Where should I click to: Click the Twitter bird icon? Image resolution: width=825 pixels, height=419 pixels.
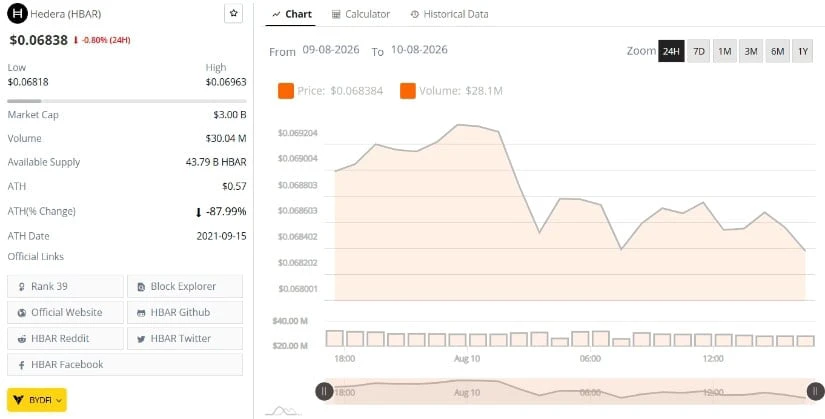[141, 339]
